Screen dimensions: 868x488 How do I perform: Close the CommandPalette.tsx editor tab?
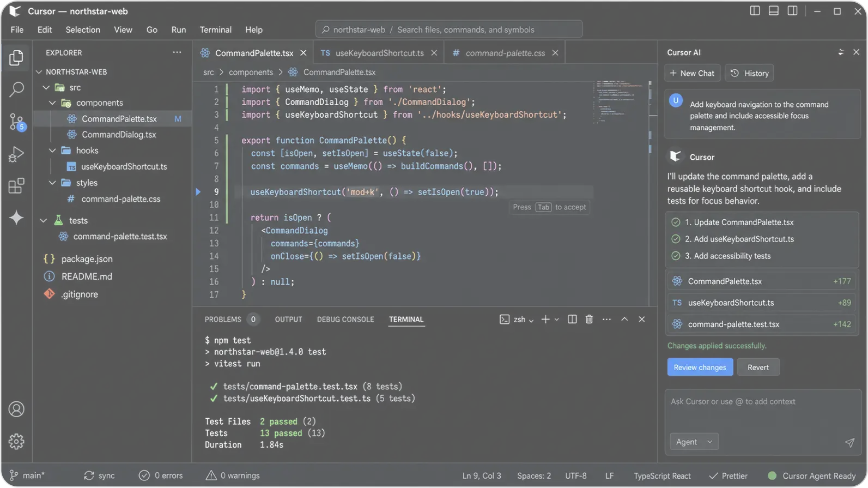(x=304, y=53)
